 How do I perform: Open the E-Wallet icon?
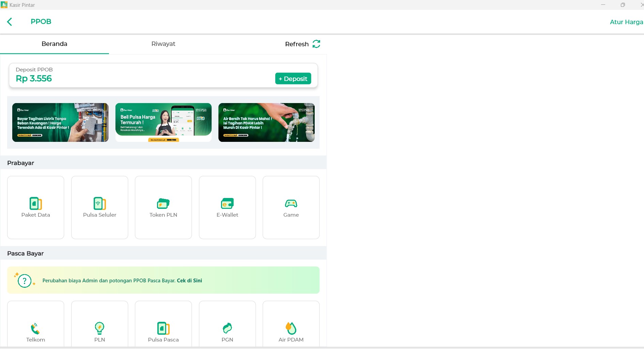[x=227, y=203]
